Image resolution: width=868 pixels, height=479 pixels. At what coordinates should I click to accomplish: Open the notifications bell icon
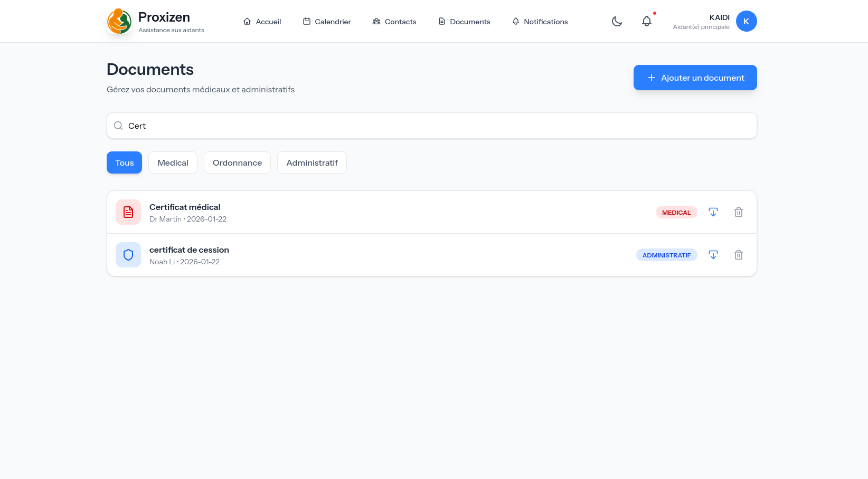(646, 21)
